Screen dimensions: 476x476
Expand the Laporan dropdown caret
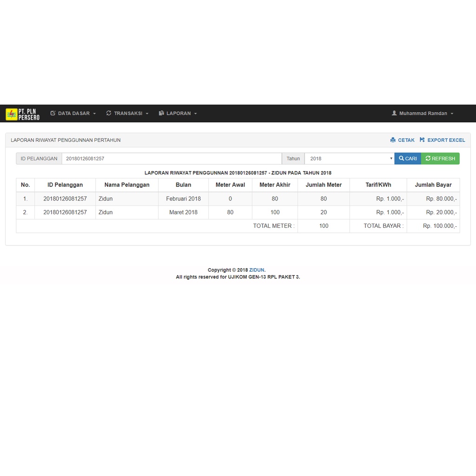(x=196, y=113)
